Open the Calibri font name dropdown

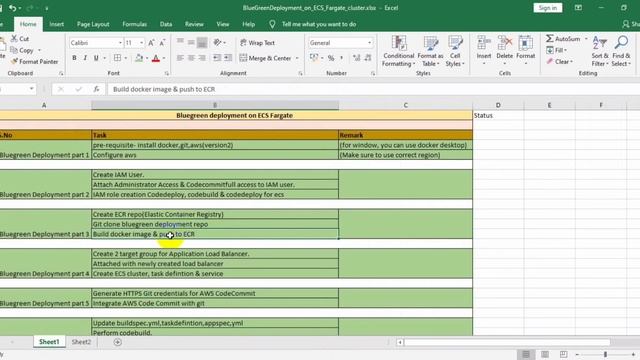click(120, 42)
